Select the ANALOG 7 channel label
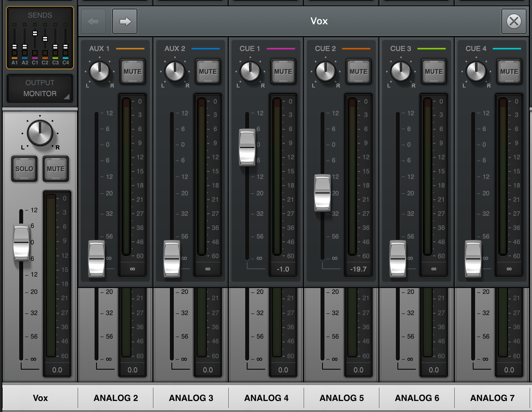This screenshot has height=412, width=532. click(x=492, y=398)
